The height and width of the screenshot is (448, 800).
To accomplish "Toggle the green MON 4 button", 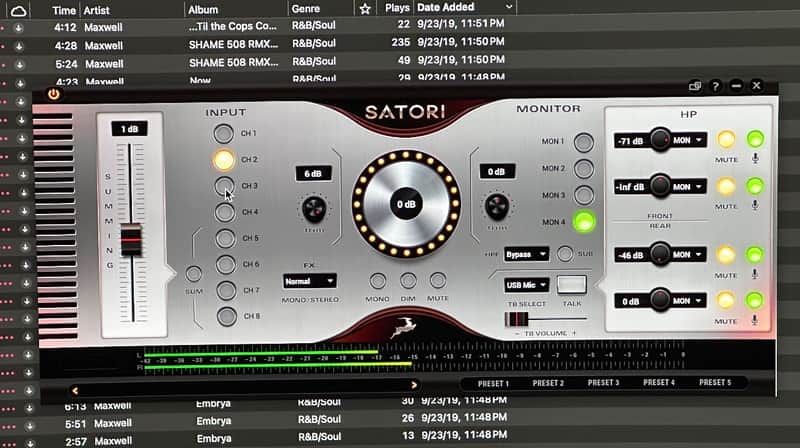I will (x=584, y=222).
